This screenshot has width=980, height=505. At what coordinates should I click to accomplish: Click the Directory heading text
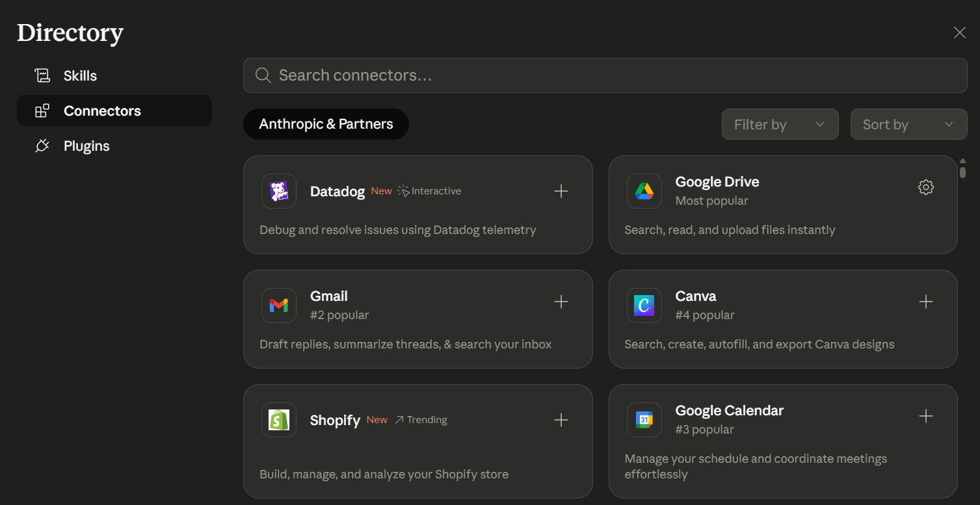tap(70, 33)
